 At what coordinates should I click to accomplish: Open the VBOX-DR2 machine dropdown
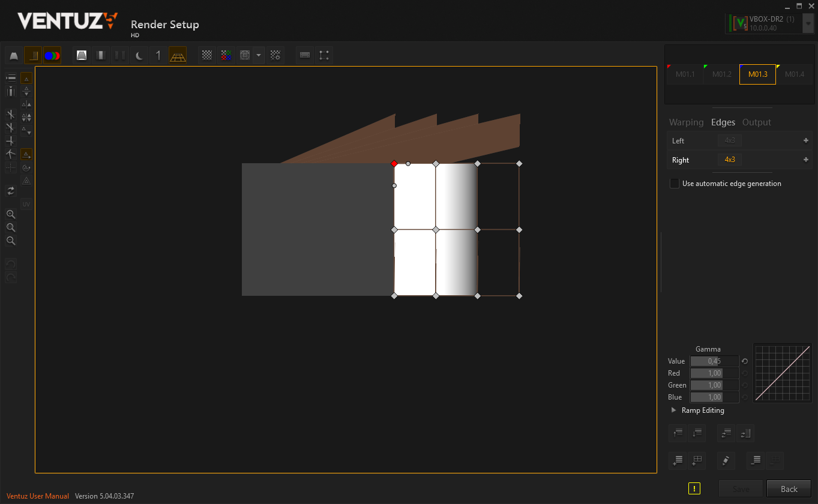808,24
